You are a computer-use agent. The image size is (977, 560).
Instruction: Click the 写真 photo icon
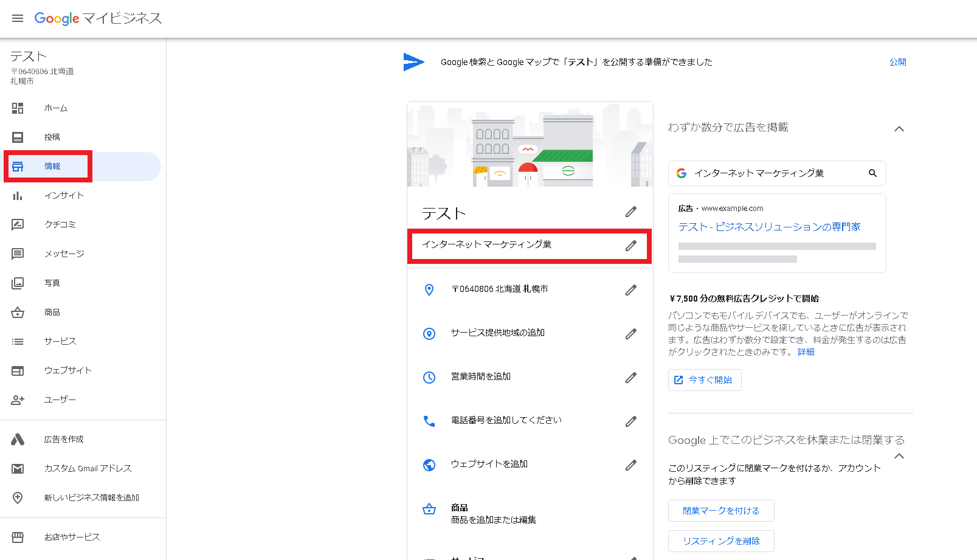tap(18, 283)
